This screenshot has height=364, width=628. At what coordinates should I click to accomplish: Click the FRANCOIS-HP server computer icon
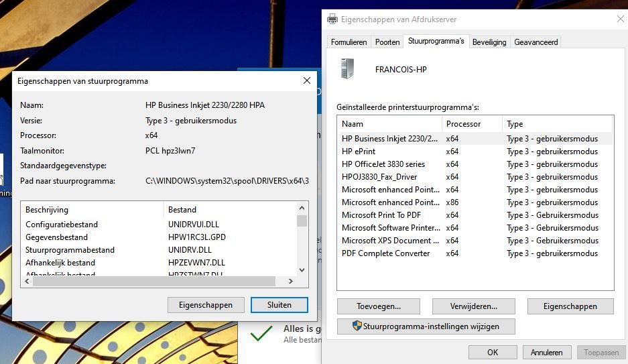point(347,68)
